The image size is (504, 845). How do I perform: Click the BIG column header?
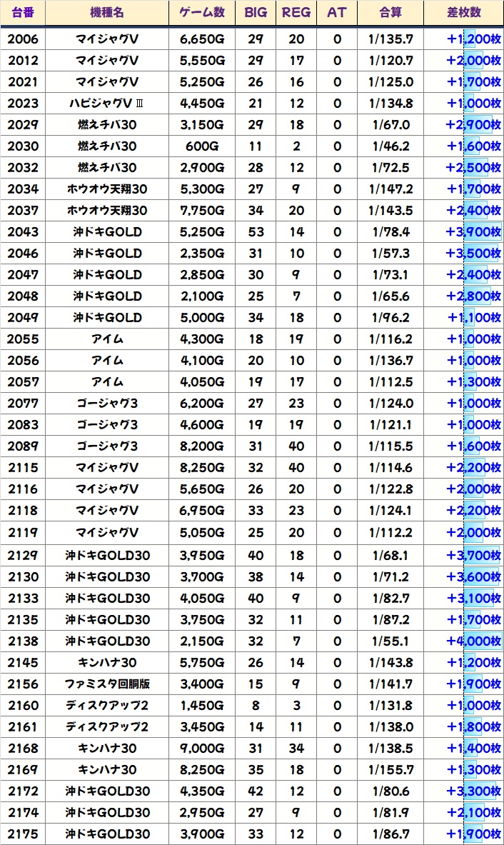(255, 13)
